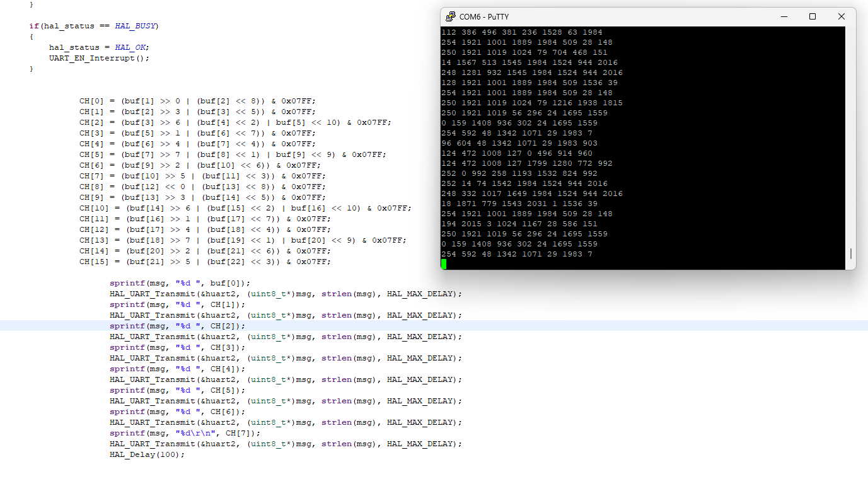Click the HAL_Delay(100) statement
Screen dimensions: 868x479
(146, 454)
